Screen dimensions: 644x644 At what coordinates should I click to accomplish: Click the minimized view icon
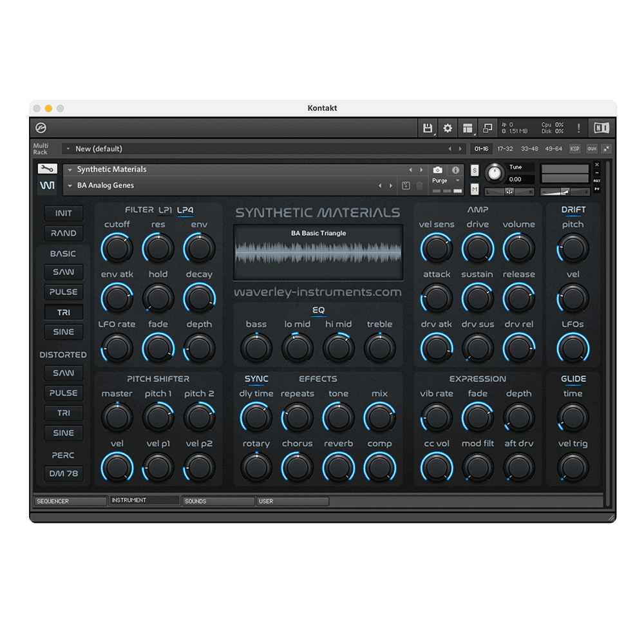pos(488,128)
